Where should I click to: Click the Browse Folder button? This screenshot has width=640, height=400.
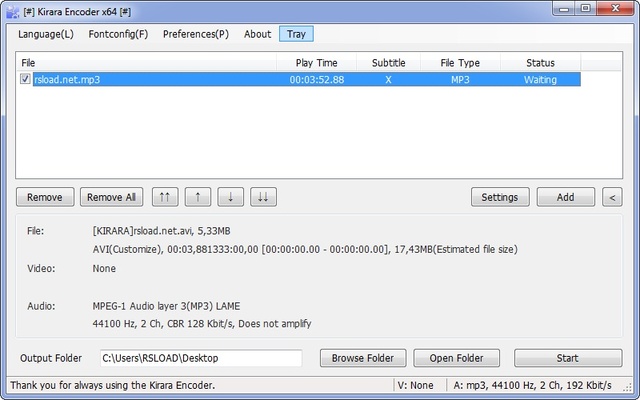(363, 358)
